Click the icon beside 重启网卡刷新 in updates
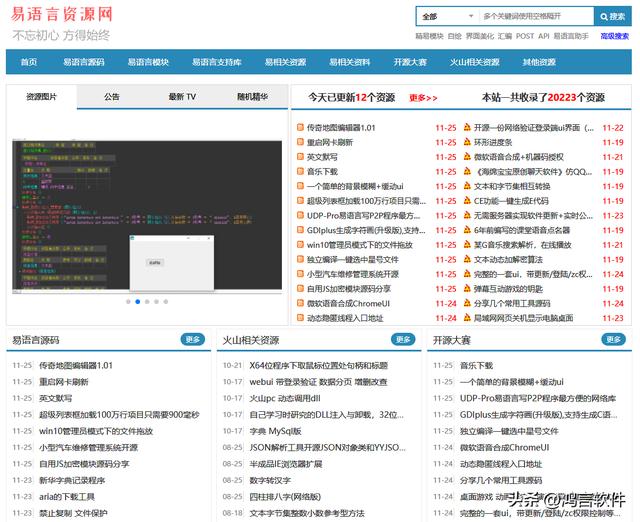 [300, 142]
